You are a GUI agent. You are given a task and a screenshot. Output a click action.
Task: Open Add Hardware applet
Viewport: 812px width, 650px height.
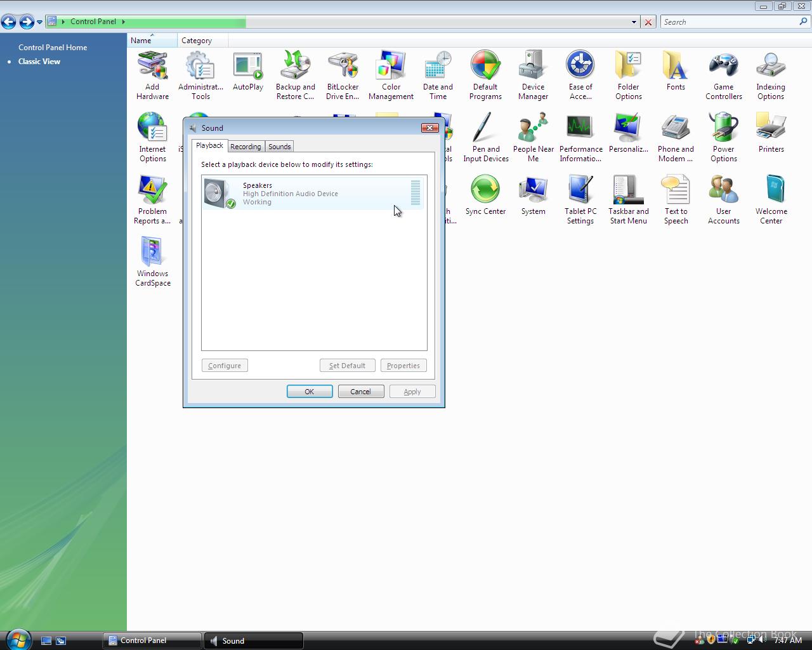point(152,76)
